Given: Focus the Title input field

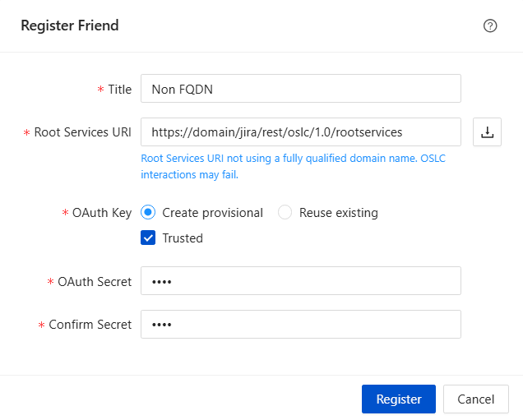Looking at the screenshot, I should tap(300, 89).
